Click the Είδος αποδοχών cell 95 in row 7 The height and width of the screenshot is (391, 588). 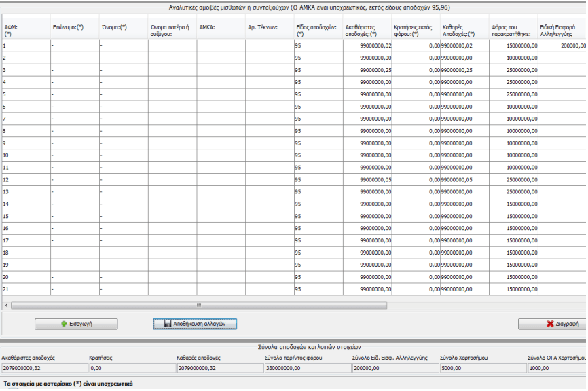pos(318,119)
